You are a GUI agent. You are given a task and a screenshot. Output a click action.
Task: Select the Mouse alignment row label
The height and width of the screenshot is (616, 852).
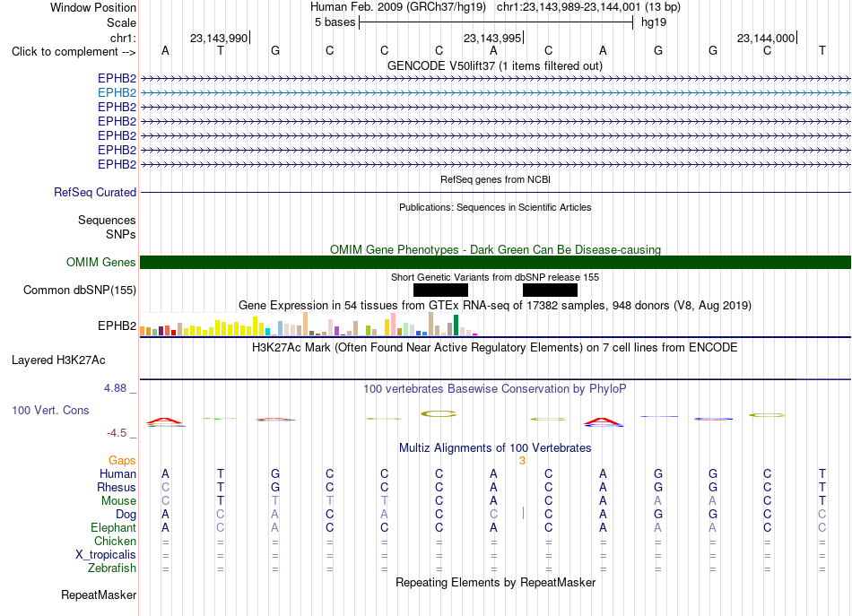point(118,501)
